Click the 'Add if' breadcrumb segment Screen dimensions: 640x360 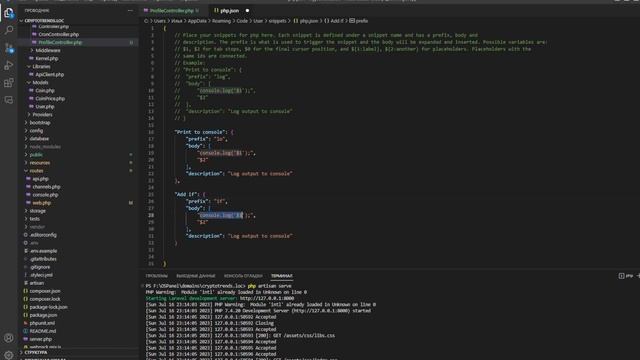click(337, 21)
